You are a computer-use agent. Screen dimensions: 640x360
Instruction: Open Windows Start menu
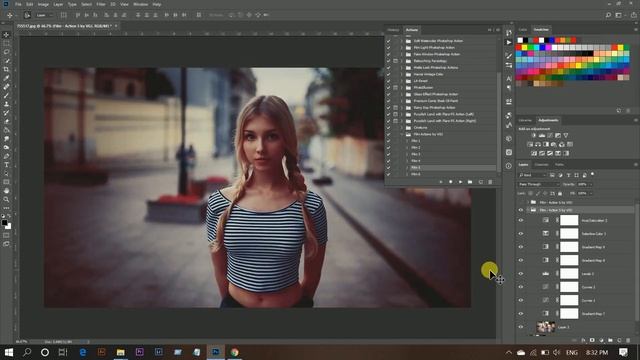pos(9,352)
